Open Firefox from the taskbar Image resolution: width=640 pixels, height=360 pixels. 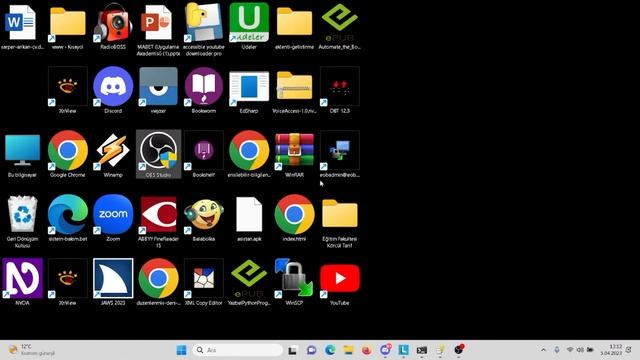(367, 350)
